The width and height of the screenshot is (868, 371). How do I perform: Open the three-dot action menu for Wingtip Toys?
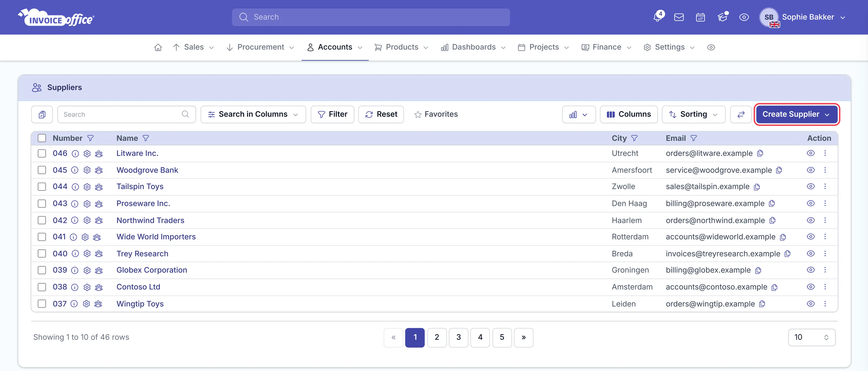point(825,304)
